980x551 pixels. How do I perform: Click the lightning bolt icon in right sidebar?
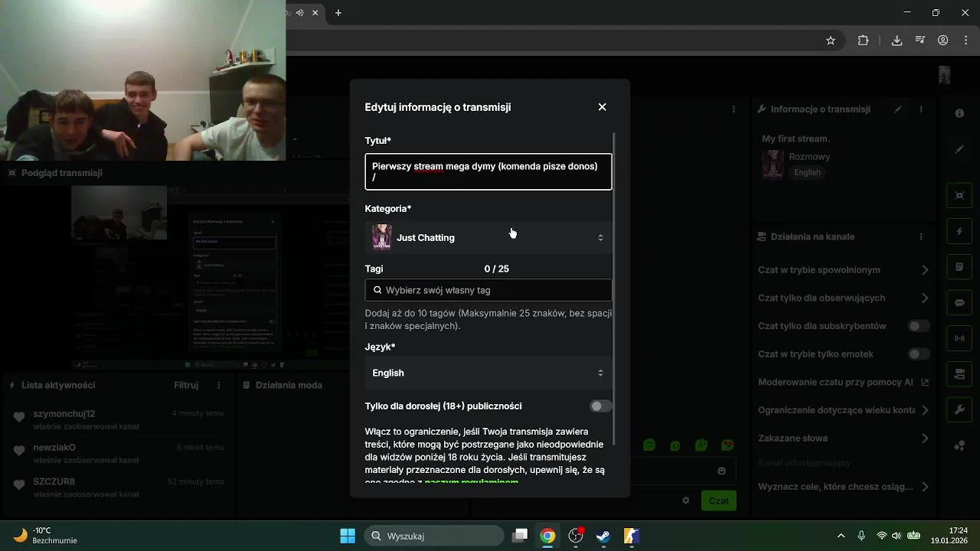click(959, 231)
